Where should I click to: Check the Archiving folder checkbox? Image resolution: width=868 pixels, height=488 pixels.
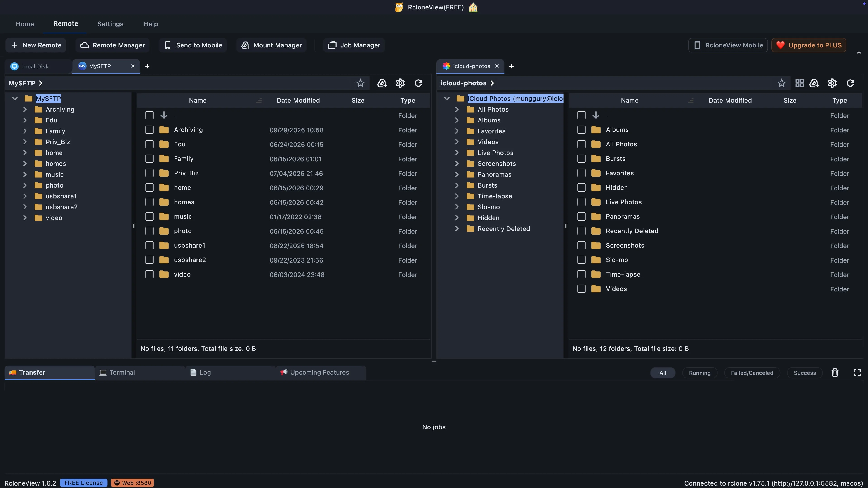tap(149, 130)
